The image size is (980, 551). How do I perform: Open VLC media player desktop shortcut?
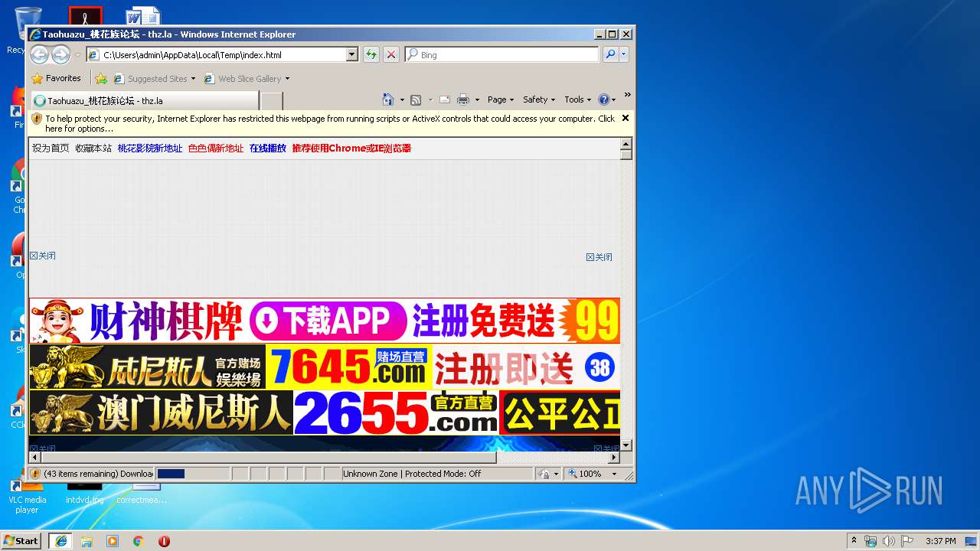[x=27, y=496]
